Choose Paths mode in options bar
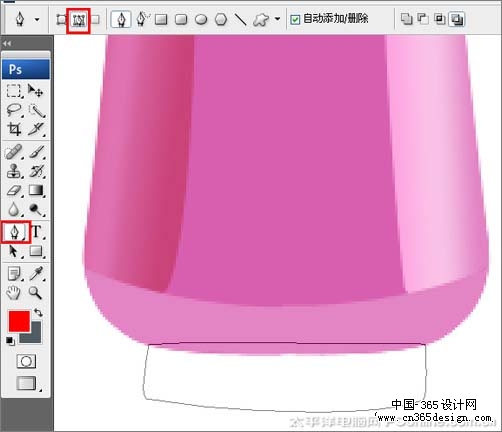The width and height of the screenshot is (502, 432). coord(79,20)
